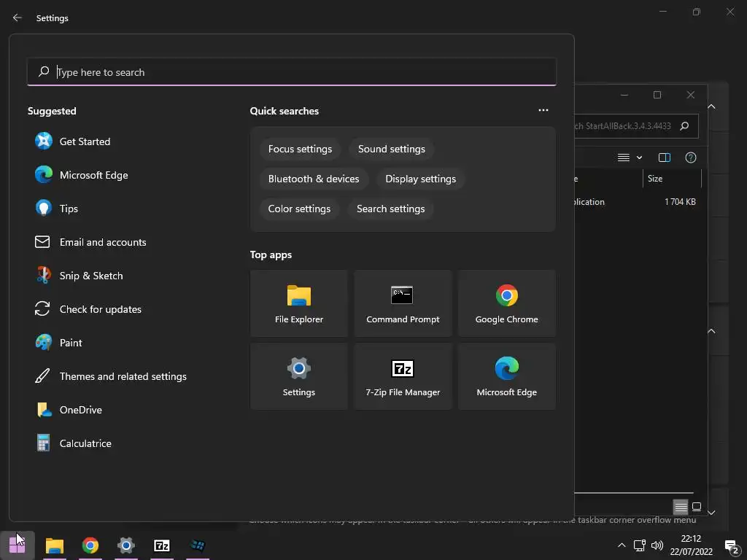Screen dimensions: 747x560
Task: Open Email and accounts settings
Action: pyautogui.click(x=90, y=242)
